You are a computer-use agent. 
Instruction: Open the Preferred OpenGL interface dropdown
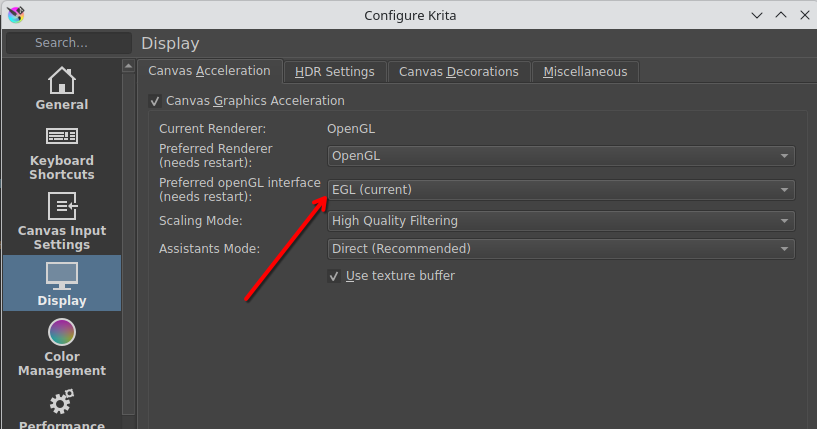click(x=561, y=190)
